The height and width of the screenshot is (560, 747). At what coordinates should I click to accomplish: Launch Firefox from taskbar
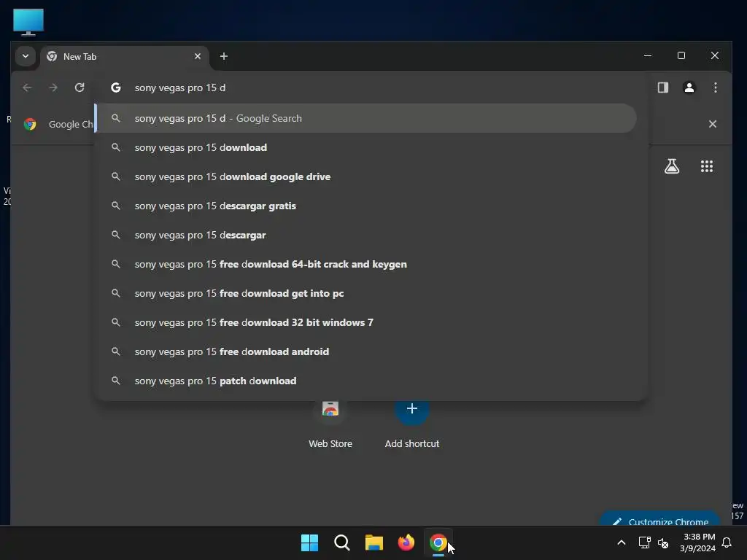(406, 542)
